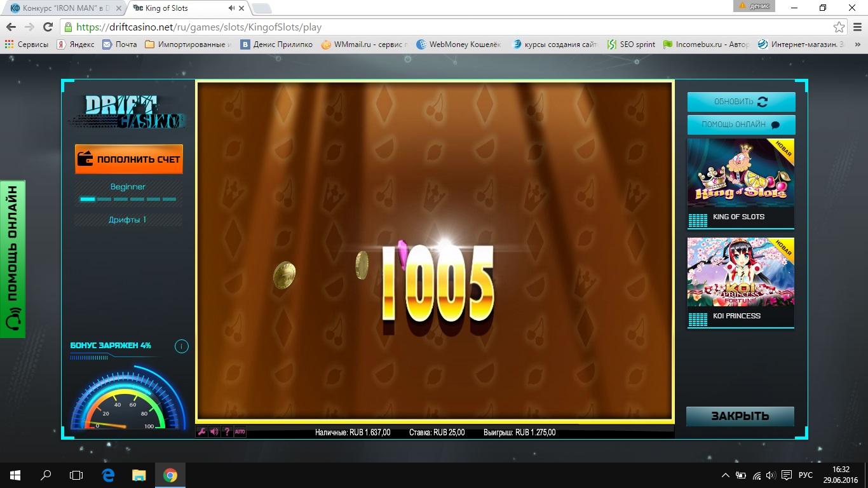Click the Drift Casino logo
The height and width of the screenshot is (488, 868).
(x=128, y=112)
